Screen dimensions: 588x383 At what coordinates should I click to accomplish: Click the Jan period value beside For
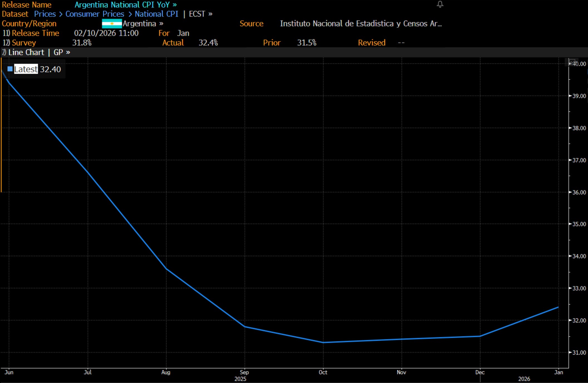(183, 33)
